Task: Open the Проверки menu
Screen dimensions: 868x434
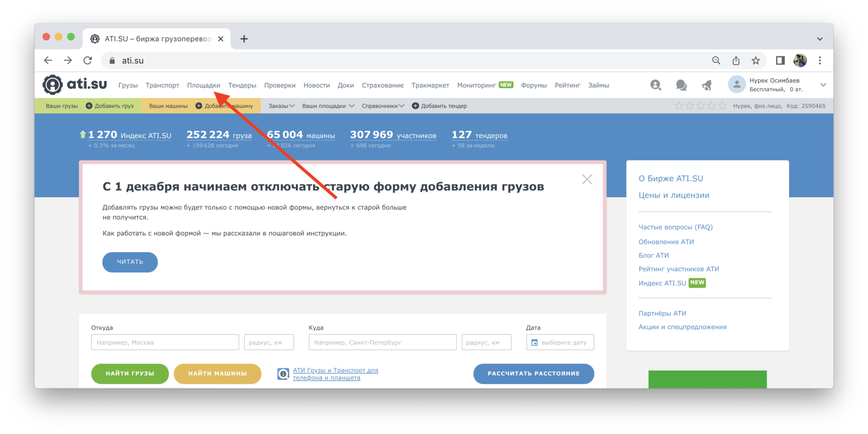Action: (x=280, y=85)
